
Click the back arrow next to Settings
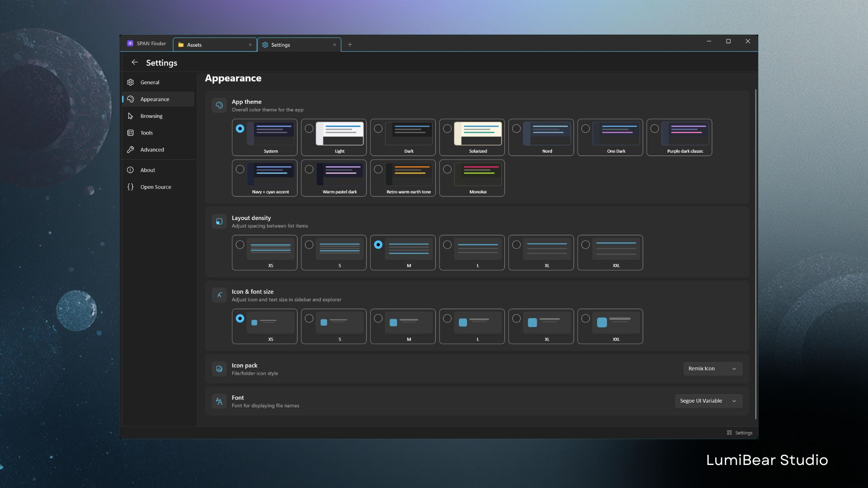[135, 62]
